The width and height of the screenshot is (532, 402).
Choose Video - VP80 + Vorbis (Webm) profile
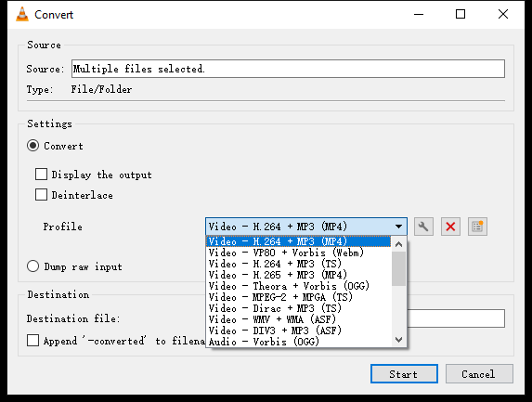pos(299,253)
